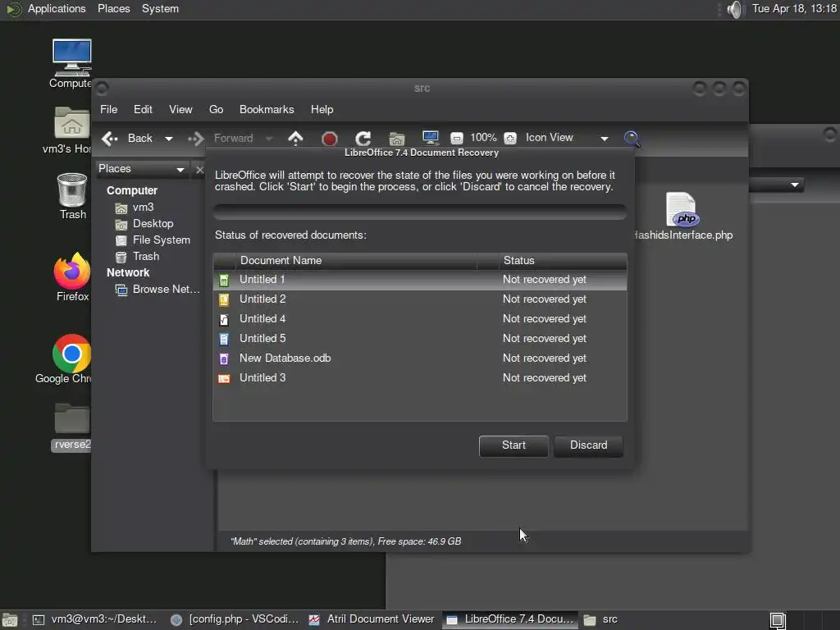Click Discard to cancel recovery
Viewport: 840px width, 630px height.
(588, 445)
